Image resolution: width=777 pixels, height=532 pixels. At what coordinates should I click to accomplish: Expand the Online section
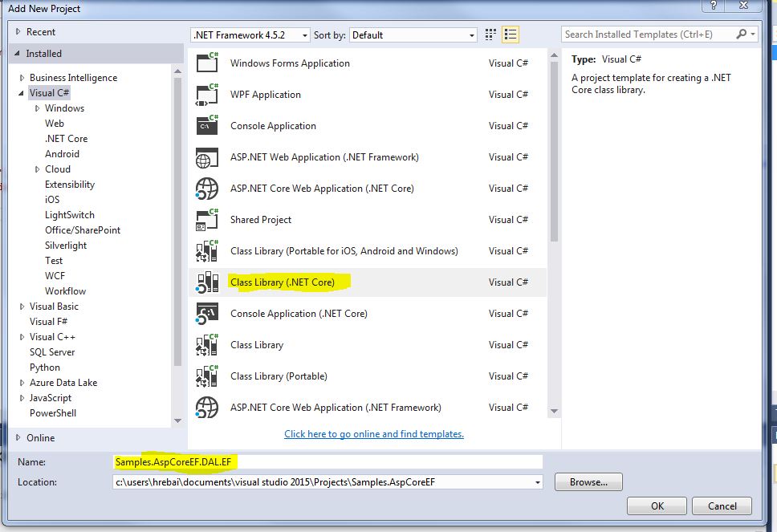pyautogui.click(x=18, y=437)
